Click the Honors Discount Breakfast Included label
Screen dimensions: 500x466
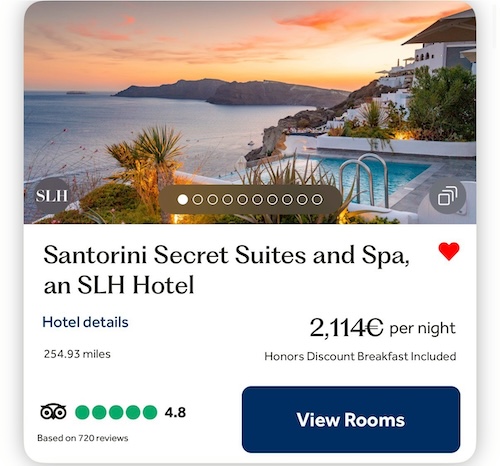tap(360, 356)
